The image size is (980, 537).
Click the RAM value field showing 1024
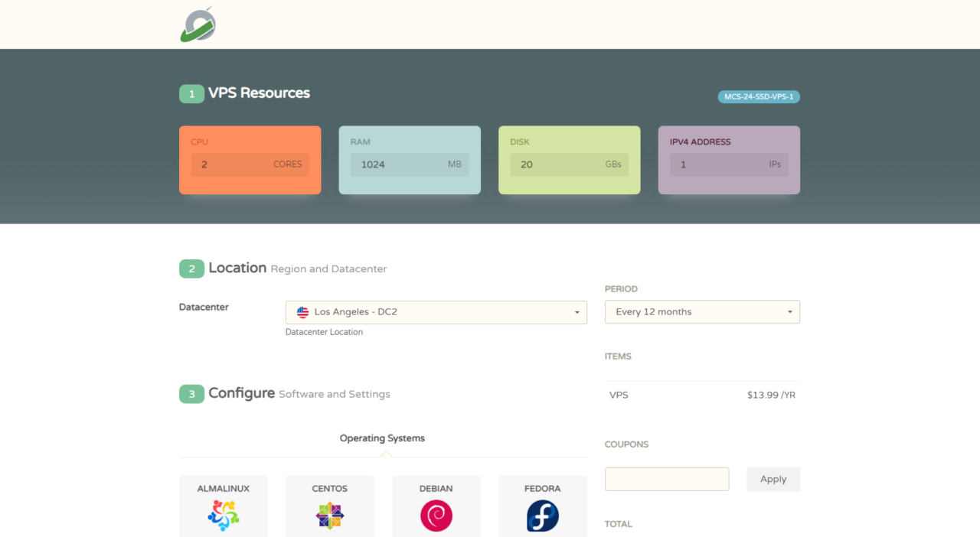click(410, 164)
